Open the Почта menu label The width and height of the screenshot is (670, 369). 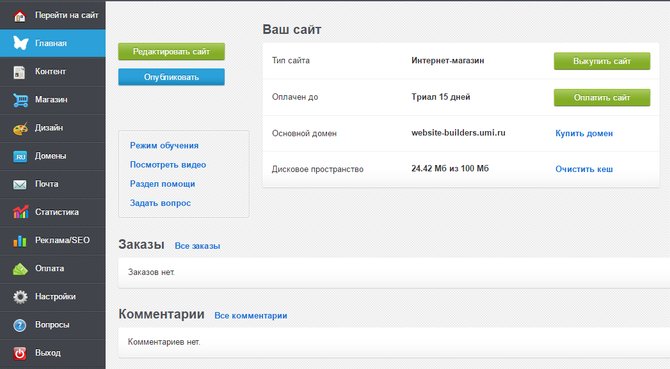coord(47,184)
